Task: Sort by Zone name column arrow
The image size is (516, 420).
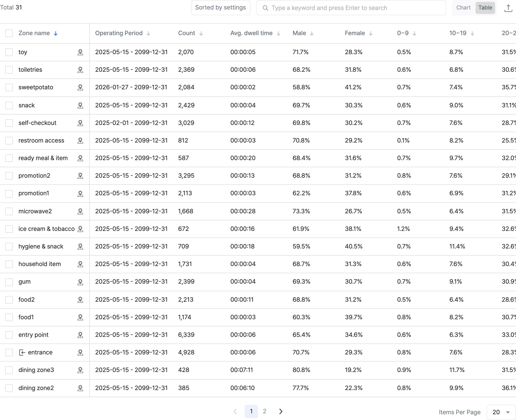Action: coord(56,33)
